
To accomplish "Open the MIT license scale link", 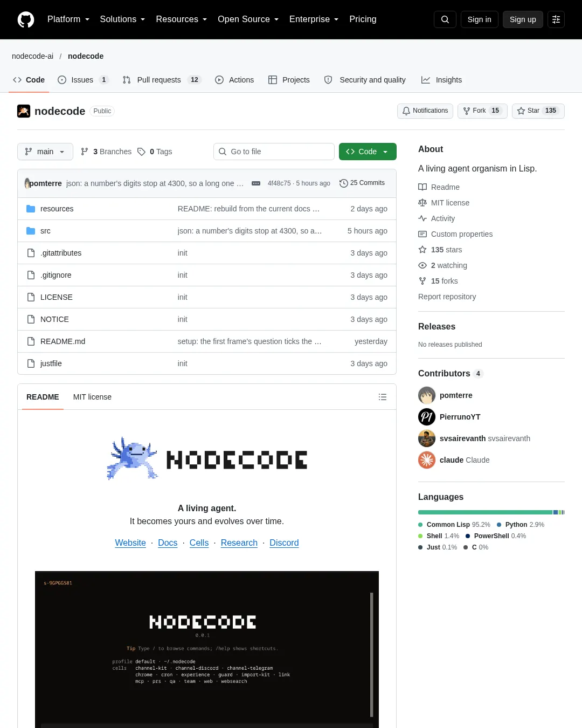I will tap(444, 203).
